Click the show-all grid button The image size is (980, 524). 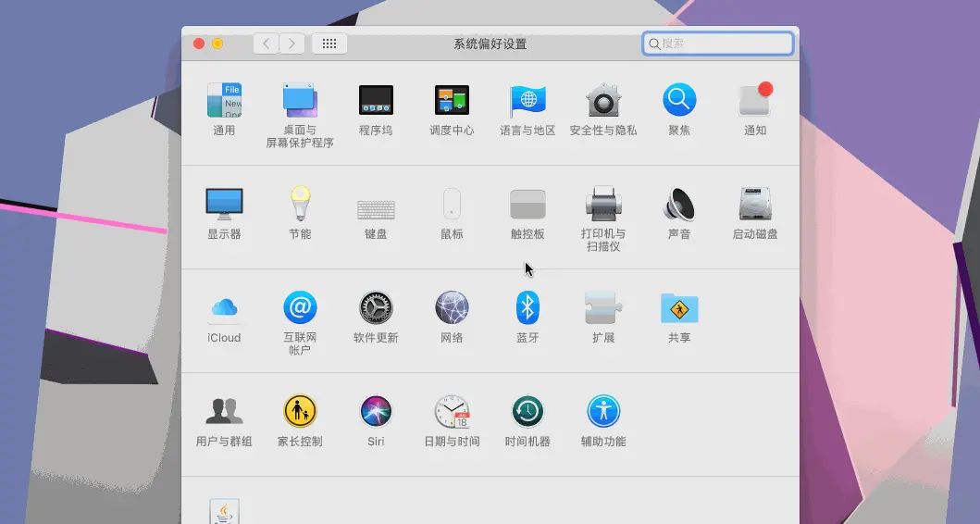click(x=329, y=44)
